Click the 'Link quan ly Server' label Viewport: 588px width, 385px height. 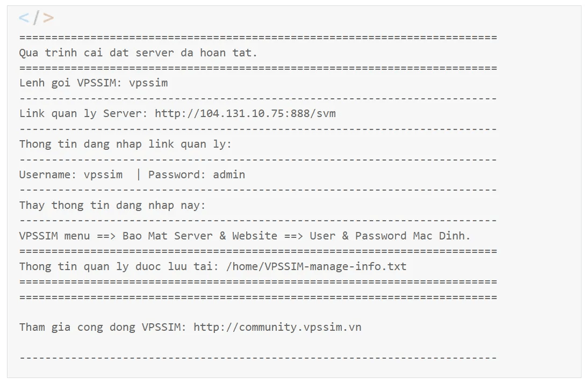point(84,113)
